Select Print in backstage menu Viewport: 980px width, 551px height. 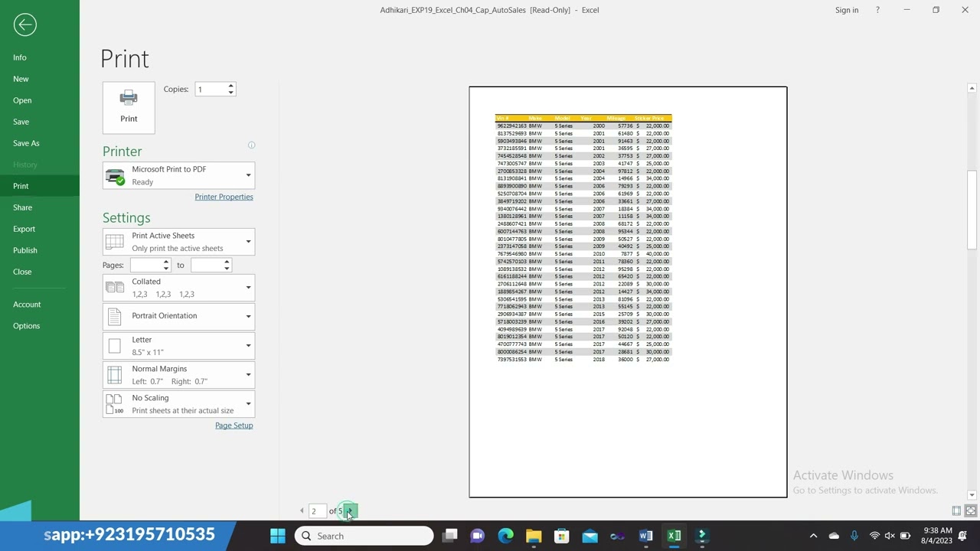tap(40, 186)
